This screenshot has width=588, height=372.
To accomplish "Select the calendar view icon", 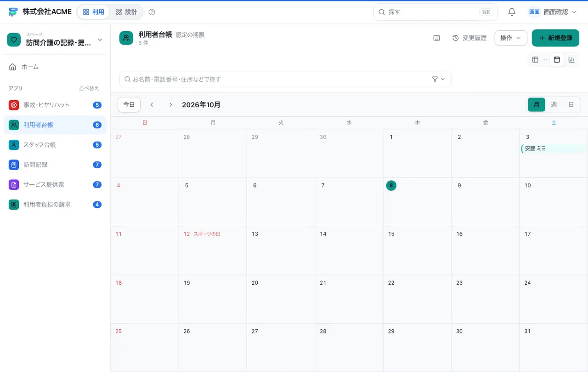I will click(557, 59).
